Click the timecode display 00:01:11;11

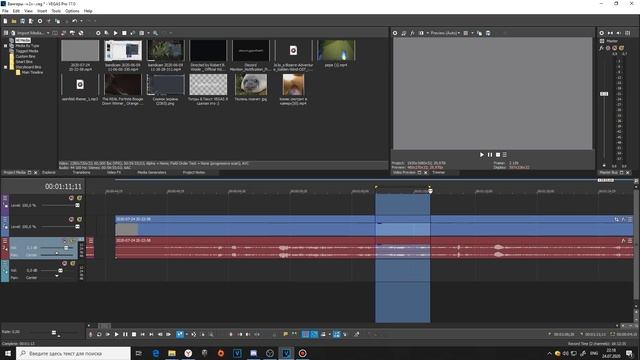point(63,187)
